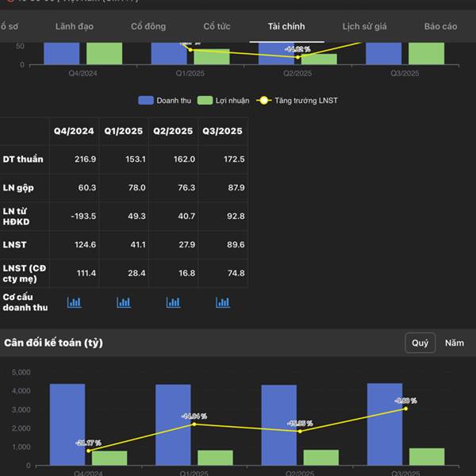
Task: Click the yellow growth point for Q1/2025 balance chart
Action: pyautogui.click(x=194, y=424)
